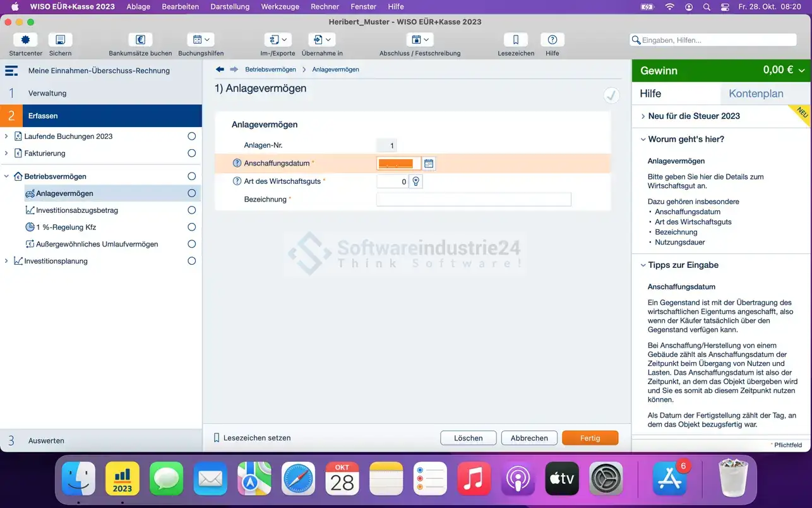This screenshot has height=508, width=812.
Task: Click into the Bezeichnung text field
Action: (x=474, y=200)
